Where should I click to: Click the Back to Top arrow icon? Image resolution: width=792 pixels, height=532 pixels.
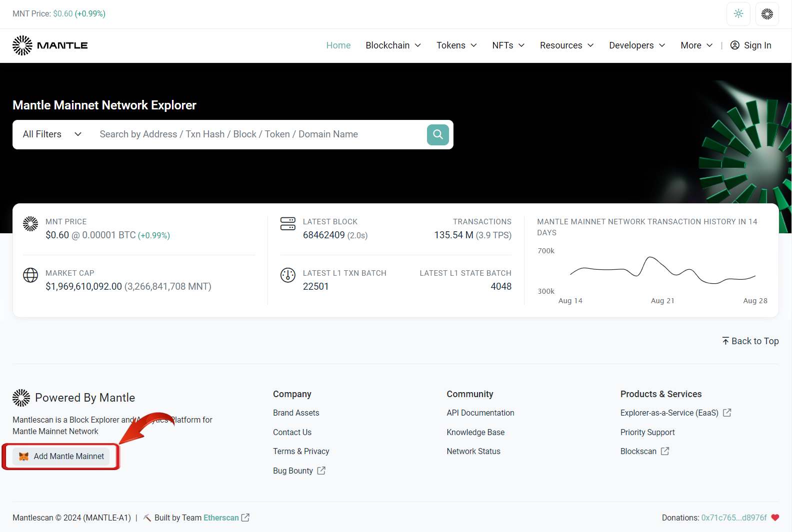click(725, 341)
